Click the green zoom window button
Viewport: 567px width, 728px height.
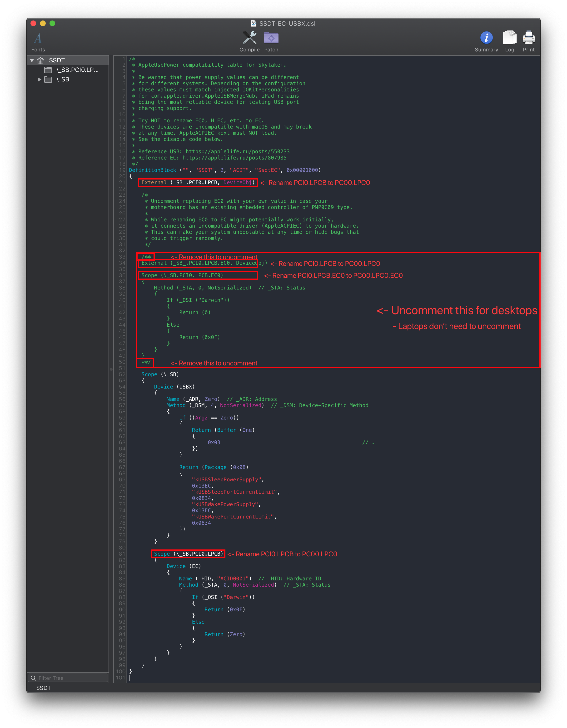coord(52,23)
